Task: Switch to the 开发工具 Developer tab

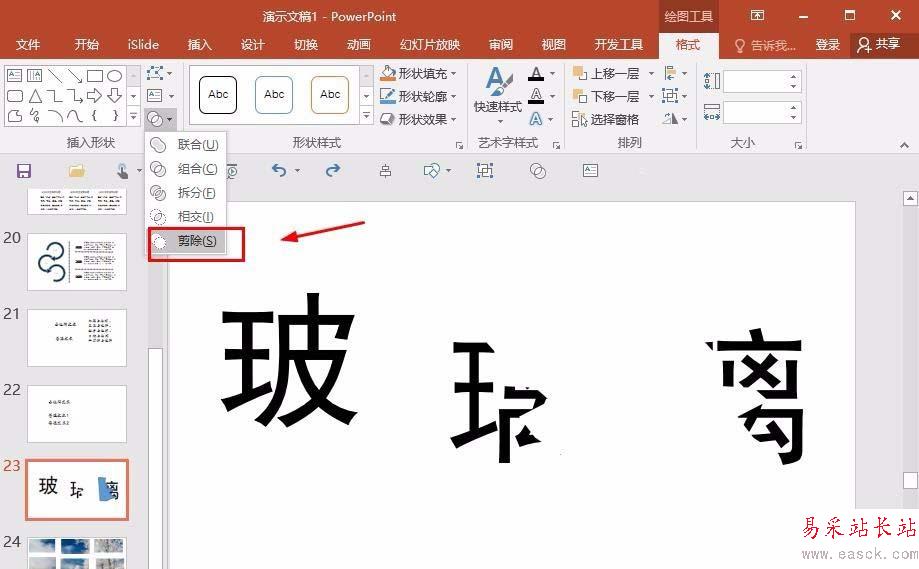Action: click(x=618, y=45)
